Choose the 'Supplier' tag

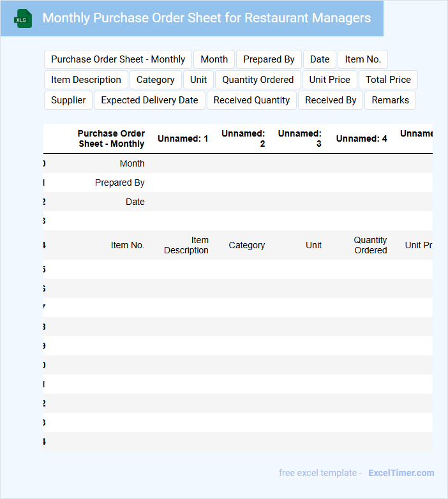point(68,100)
